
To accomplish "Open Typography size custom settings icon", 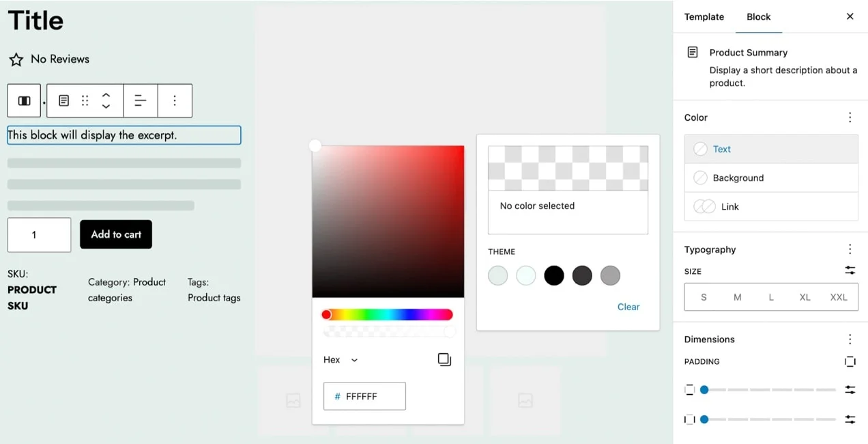I will (850, 270).
